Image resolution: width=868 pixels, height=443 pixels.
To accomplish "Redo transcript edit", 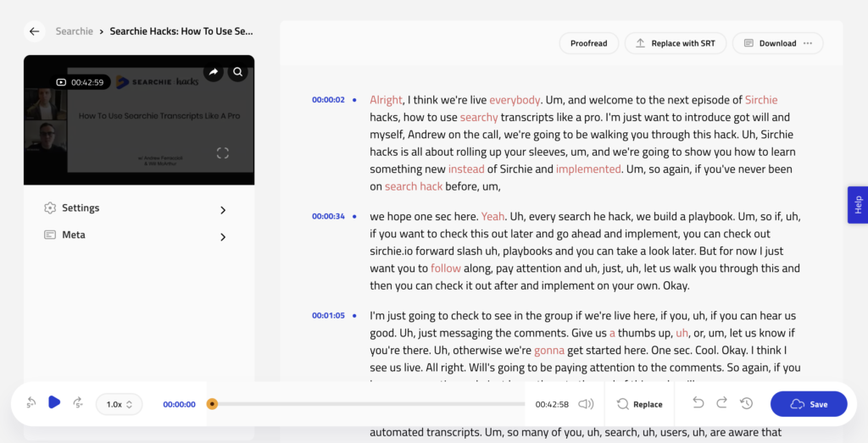I will [x=722, y=402].
